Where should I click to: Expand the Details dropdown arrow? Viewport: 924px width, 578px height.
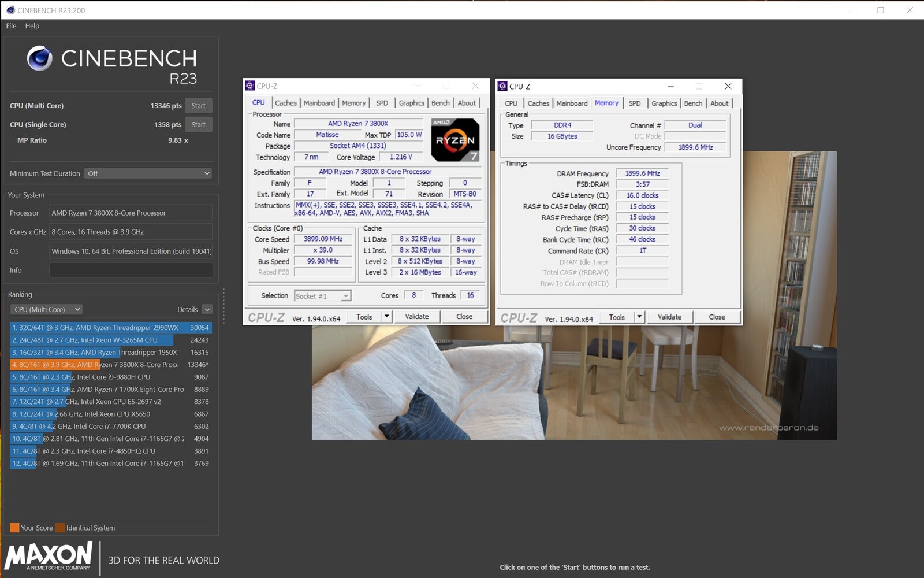(207, 310)
